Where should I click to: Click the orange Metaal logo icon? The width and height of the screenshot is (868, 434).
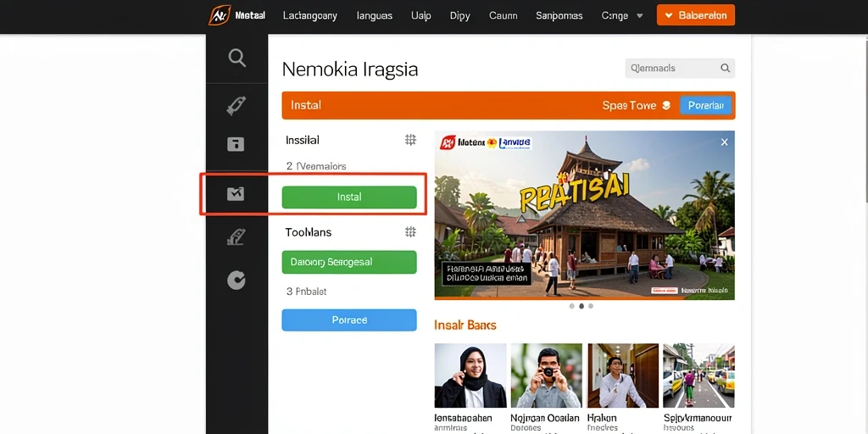[220, 15]
